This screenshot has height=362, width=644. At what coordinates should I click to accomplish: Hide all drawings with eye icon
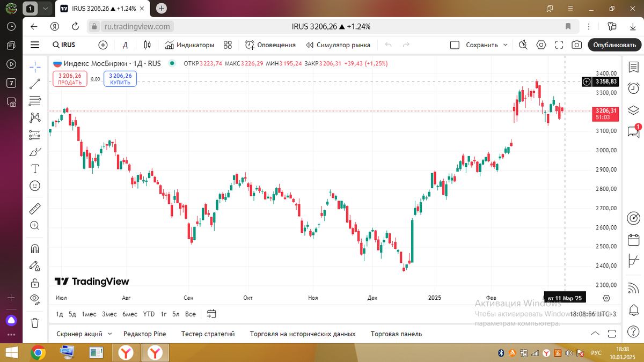pos(35,299)
